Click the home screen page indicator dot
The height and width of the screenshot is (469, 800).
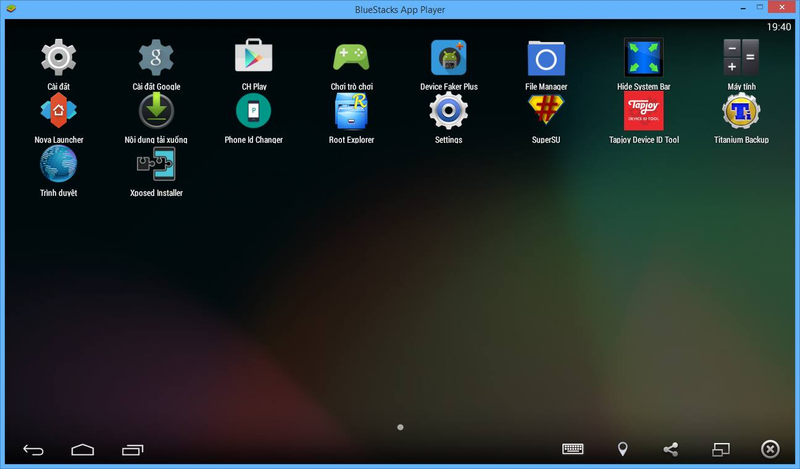401,427
